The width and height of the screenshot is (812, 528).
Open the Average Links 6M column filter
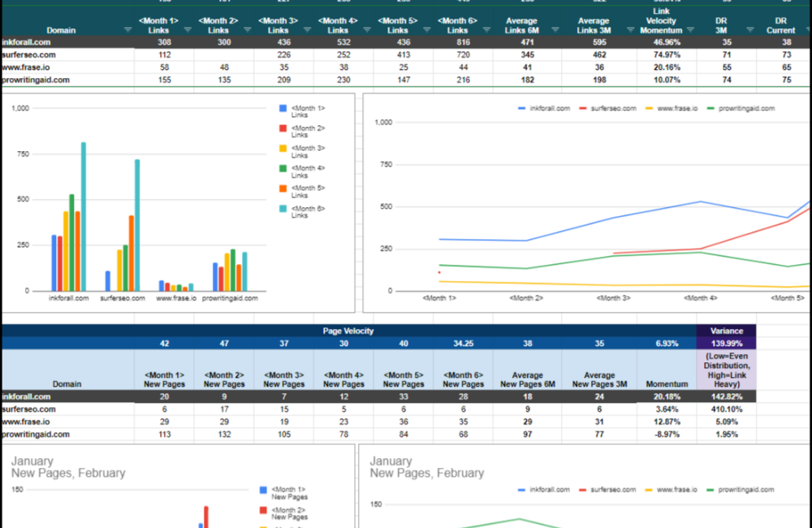555,30
